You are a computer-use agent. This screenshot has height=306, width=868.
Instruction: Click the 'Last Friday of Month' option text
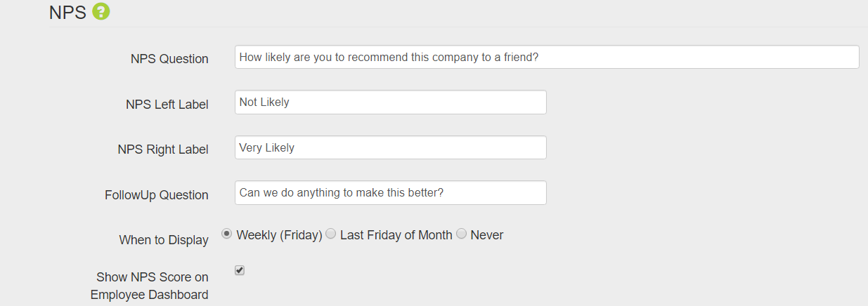click(x=396, y=235)
